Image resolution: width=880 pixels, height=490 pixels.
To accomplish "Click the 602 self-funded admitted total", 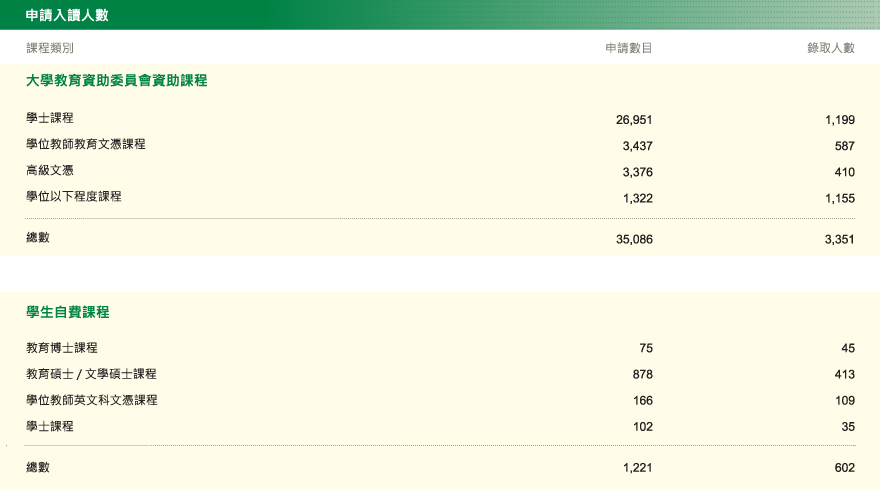I will click(844, 468).
